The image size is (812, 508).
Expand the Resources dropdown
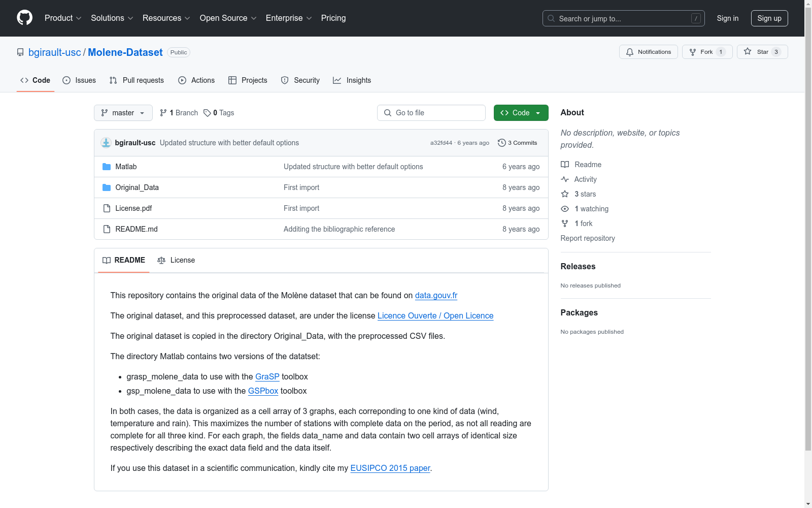pos(166,18)
